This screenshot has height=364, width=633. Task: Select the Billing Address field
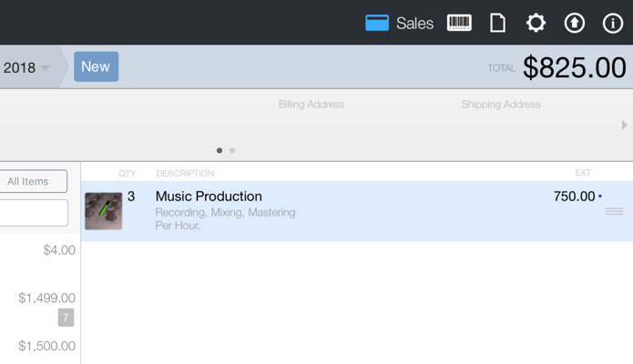click(x=311, y=105)
